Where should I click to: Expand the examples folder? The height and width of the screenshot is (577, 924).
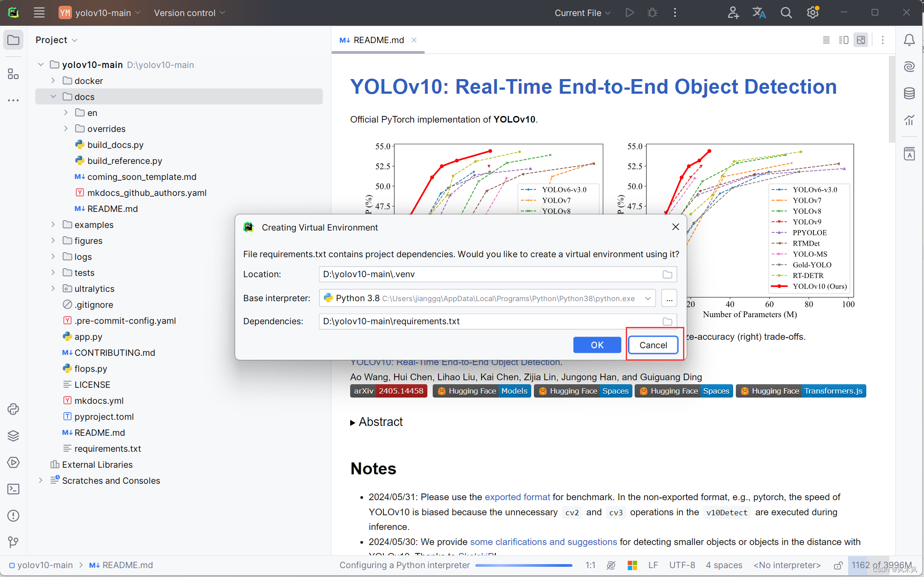click(53, 225)
